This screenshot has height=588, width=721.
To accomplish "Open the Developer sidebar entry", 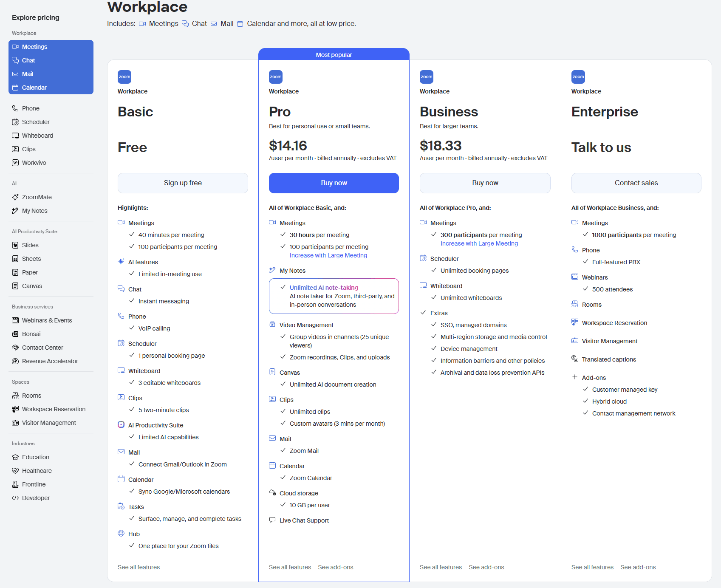I will coord(36,498).
